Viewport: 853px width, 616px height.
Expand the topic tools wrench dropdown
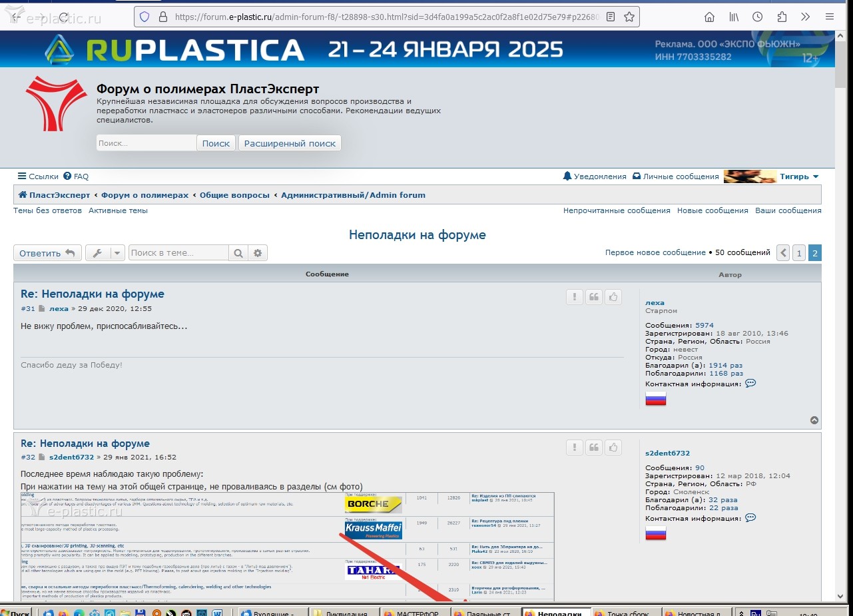point(105,253)
